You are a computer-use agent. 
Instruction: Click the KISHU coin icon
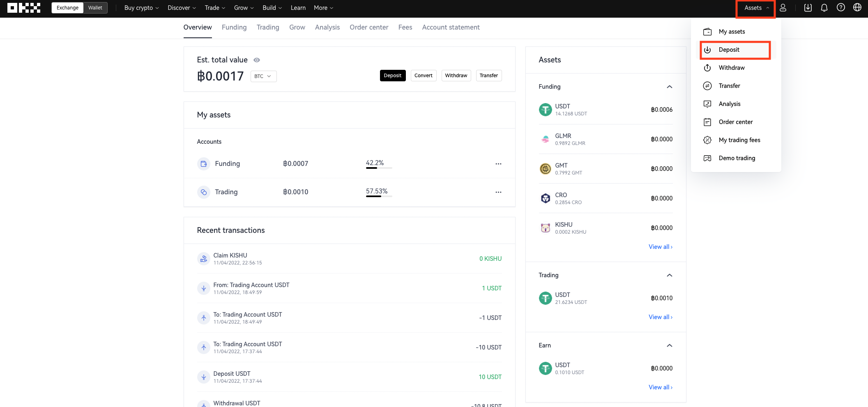click(x=545, y=228)
